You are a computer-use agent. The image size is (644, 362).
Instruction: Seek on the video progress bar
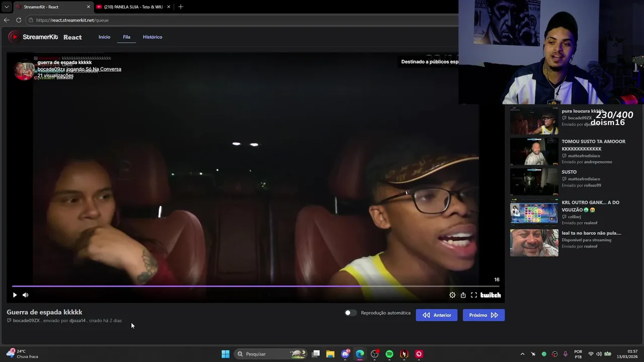pyautogui.click(x=256, y=286)
